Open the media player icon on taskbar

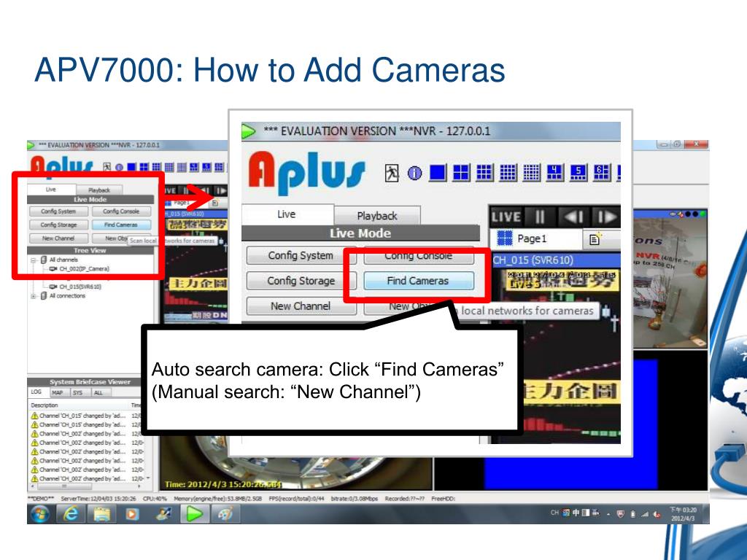(132, 514)
